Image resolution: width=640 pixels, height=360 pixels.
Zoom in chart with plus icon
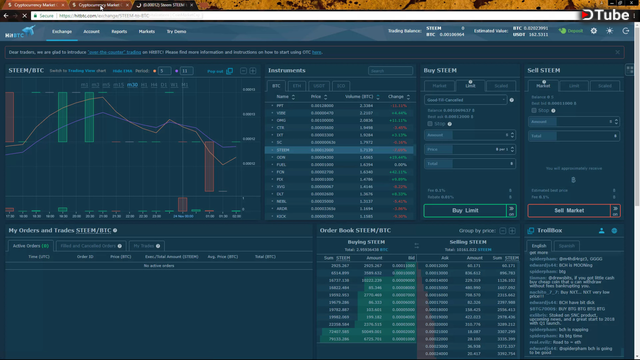pos(253,71)
